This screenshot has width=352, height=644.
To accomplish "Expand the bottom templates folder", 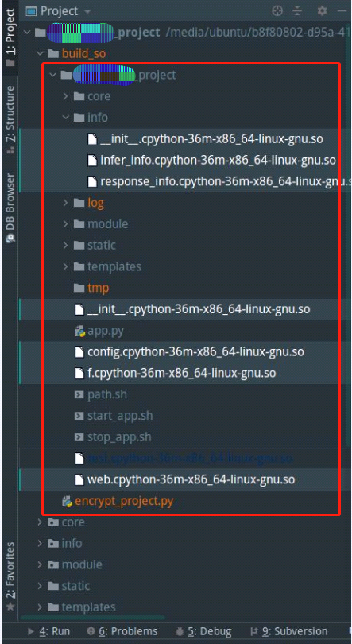I will pos(40,607).
